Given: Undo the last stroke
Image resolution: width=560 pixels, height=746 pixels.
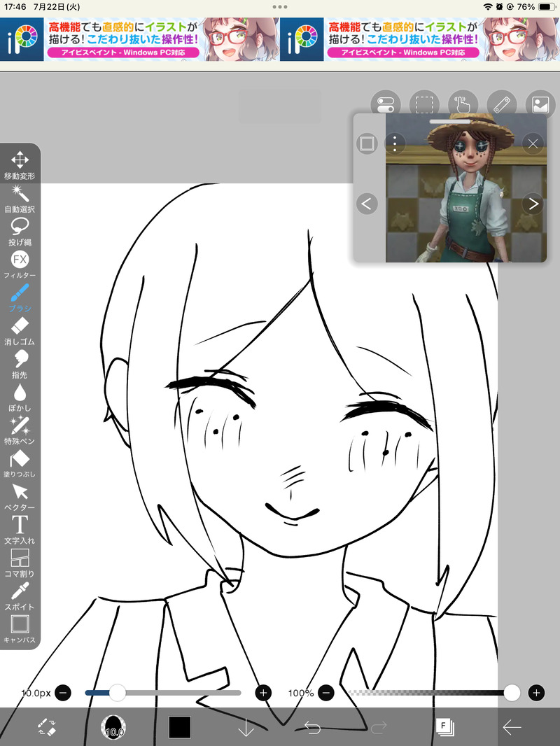Looking at the screenshot, I should (x=313, y=727).
